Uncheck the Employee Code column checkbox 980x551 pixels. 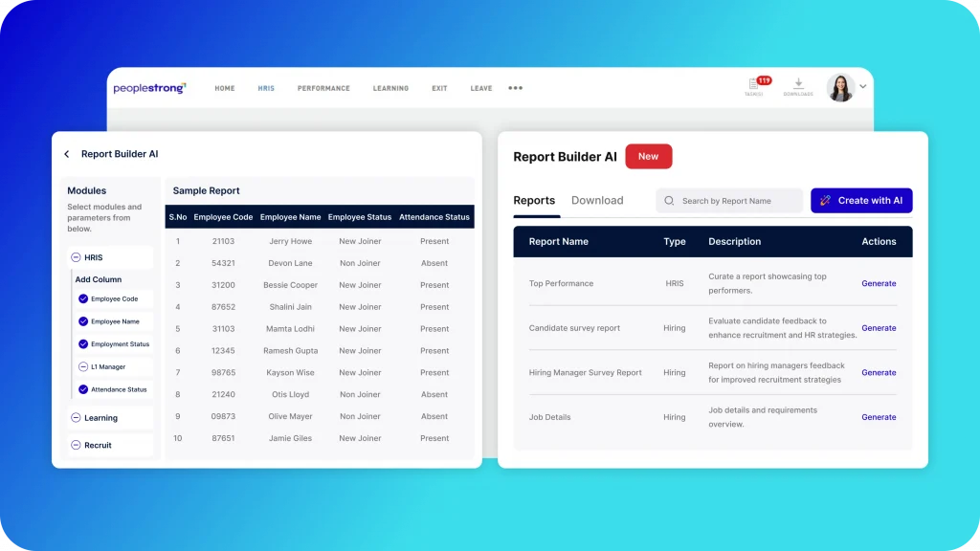(x=83, y=299)
